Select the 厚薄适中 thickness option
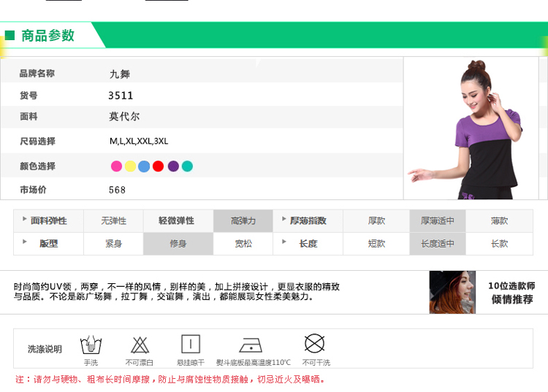The width and height of the screenshot is (548, 392). tap(438, 220)
